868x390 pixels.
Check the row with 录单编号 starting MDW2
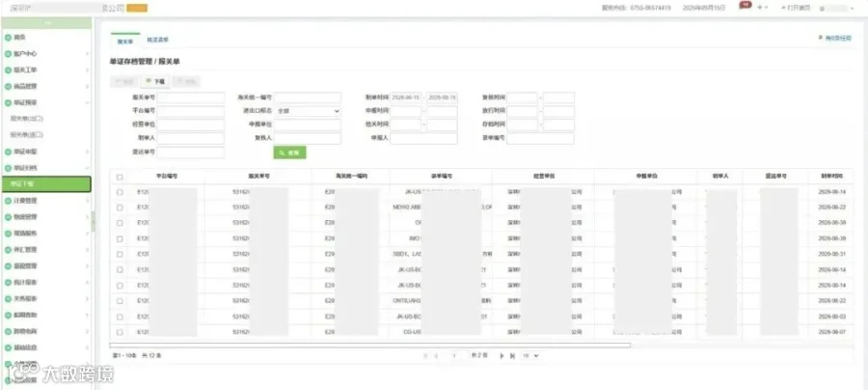click(120, 208)
